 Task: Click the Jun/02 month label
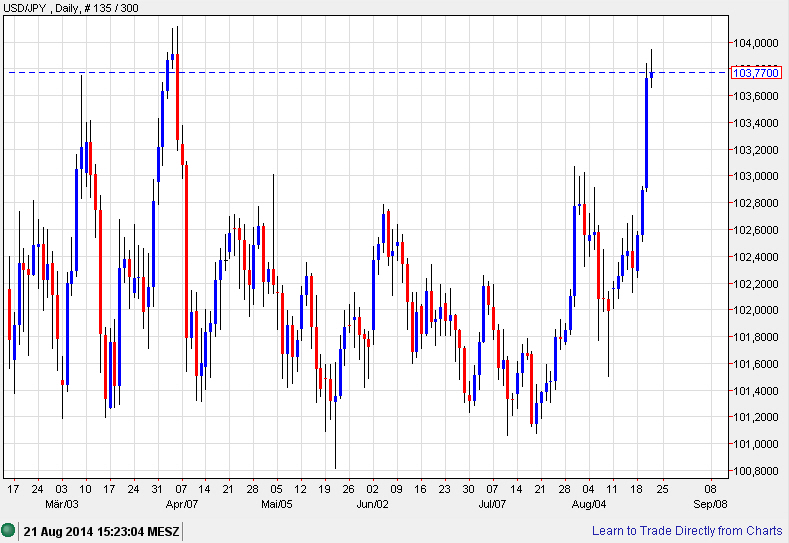coord(372,504)
